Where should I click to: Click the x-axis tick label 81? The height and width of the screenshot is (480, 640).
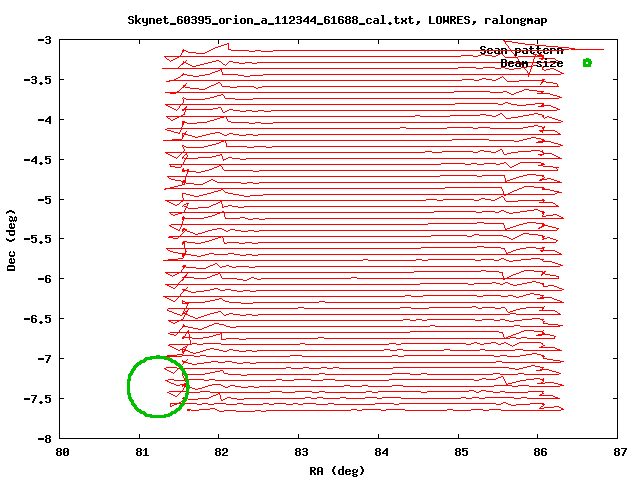coord(142,452)
